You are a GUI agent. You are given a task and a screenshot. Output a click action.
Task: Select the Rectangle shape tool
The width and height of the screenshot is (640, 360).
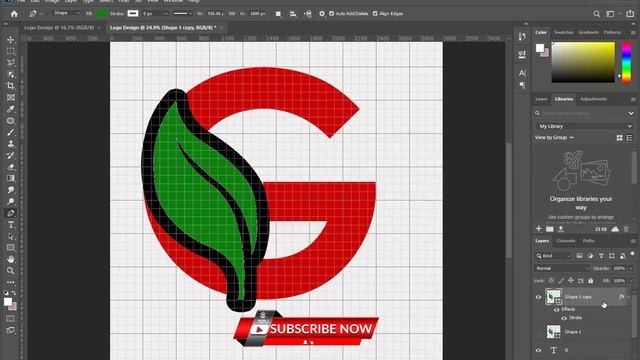click(11, 248)
